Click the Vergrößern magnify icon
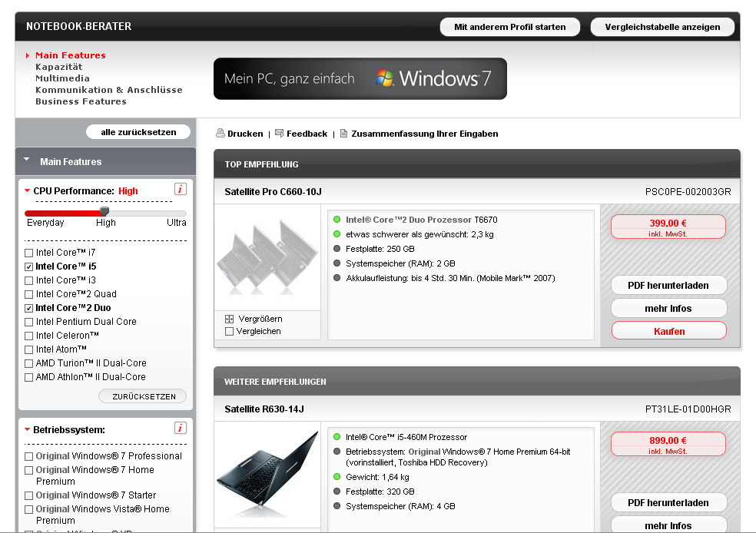Viewport: 756px width, 533px height. pos(229,319)
